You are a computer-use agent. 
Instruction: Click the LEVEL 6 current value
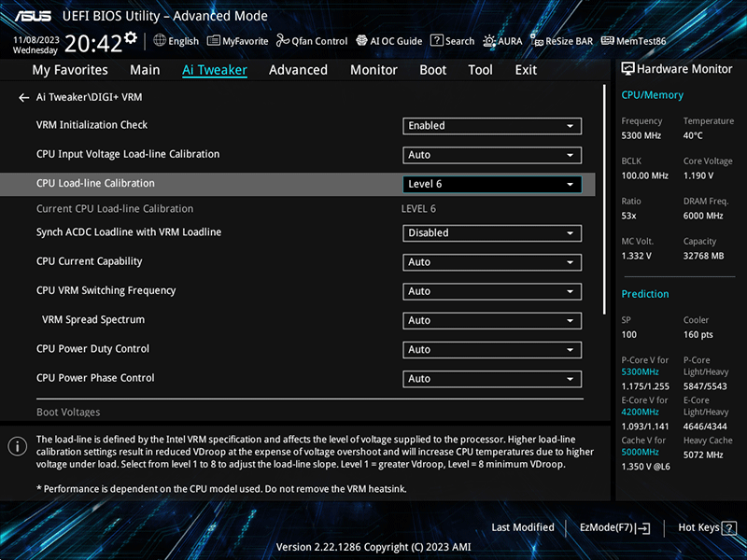point(418,208)
